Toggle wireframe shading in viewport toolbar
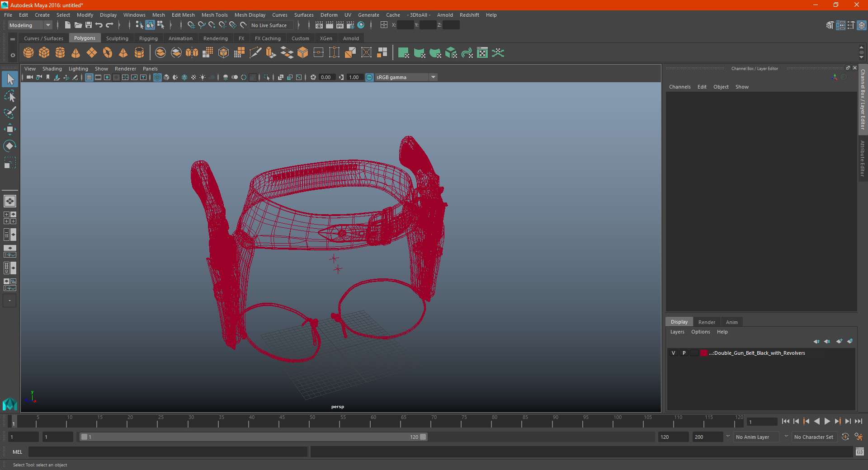This screenshot has width=868, height=470. (x=157, y=77)
